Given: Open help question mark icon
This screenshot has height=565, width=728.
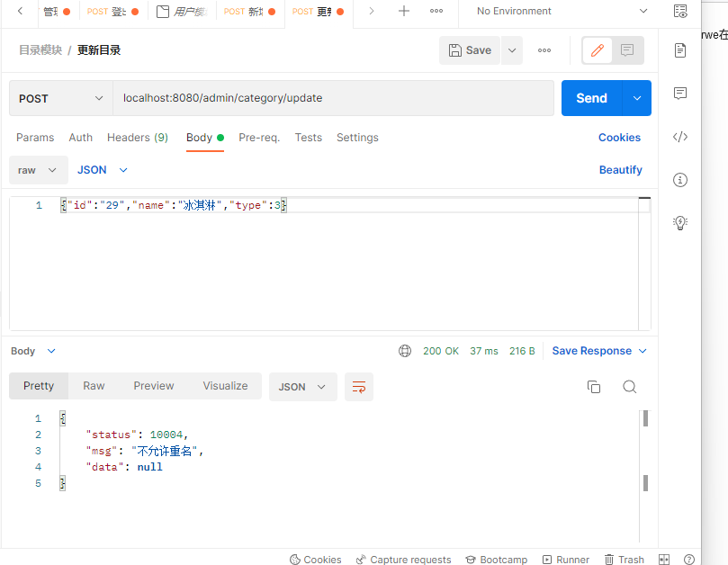Looking at the screenshot, I should pos(689,560).
